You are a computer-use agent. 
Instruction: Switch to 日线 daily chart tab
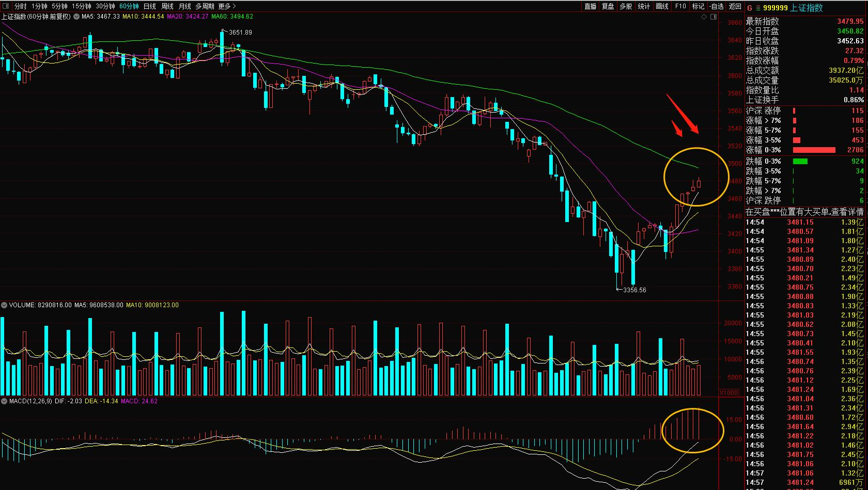149,6
